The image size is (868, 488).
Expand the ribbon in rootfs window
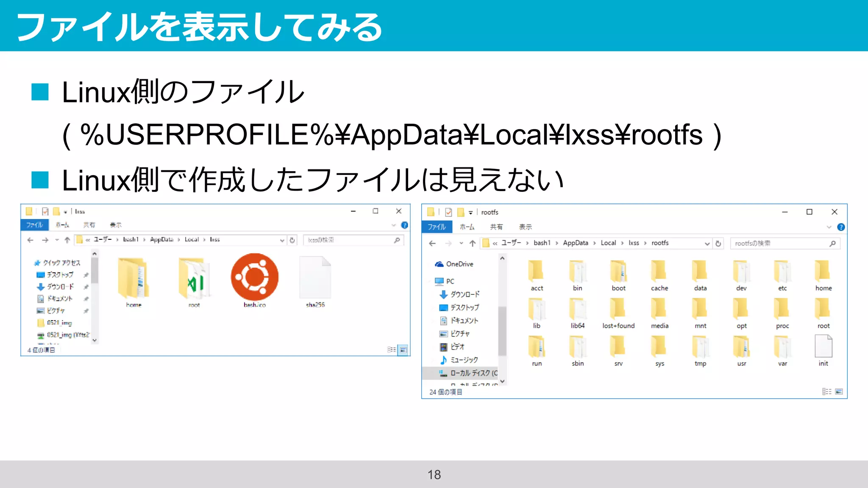click(x=829, y=227)
